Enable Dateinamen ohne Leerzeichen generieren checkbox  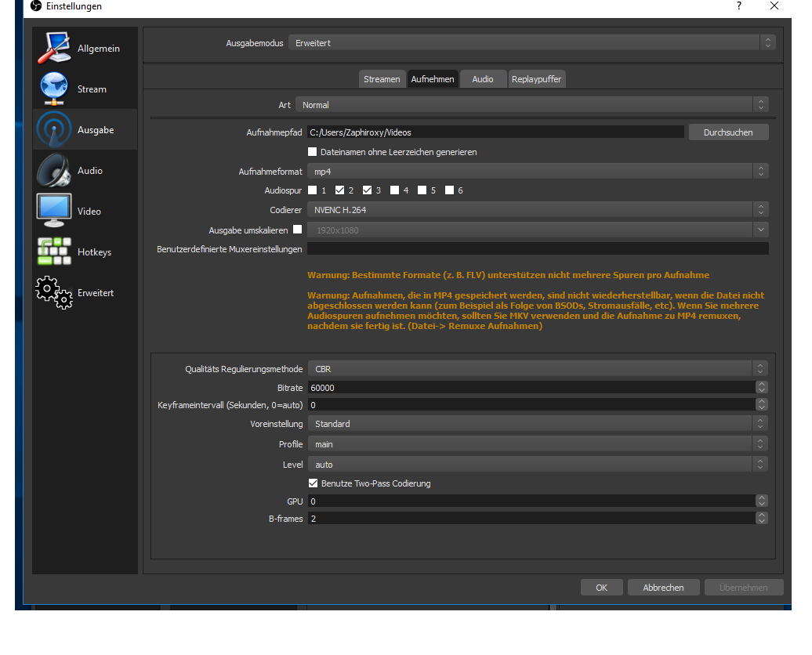click(x=313, y=152)
